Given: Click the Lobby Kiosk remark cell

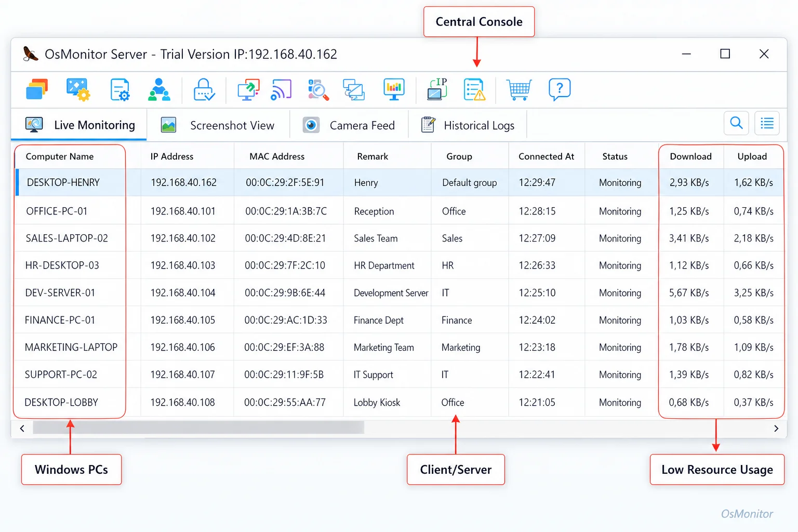Looking at the screenshot, I should coord(377,403).
